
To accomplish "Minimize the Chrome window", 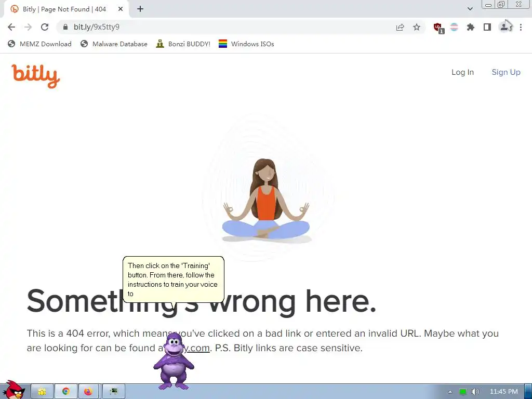I will (488, 5).
